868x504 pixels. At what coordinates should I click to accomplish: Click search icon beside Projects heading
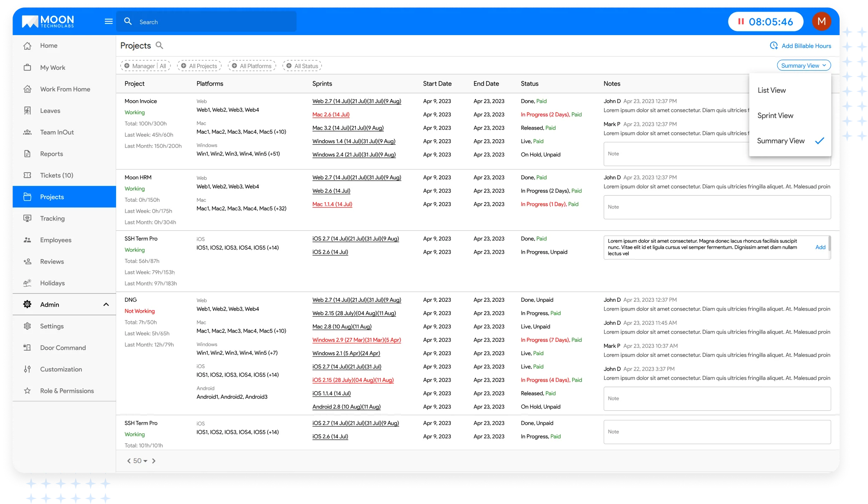tap(159, 45)
